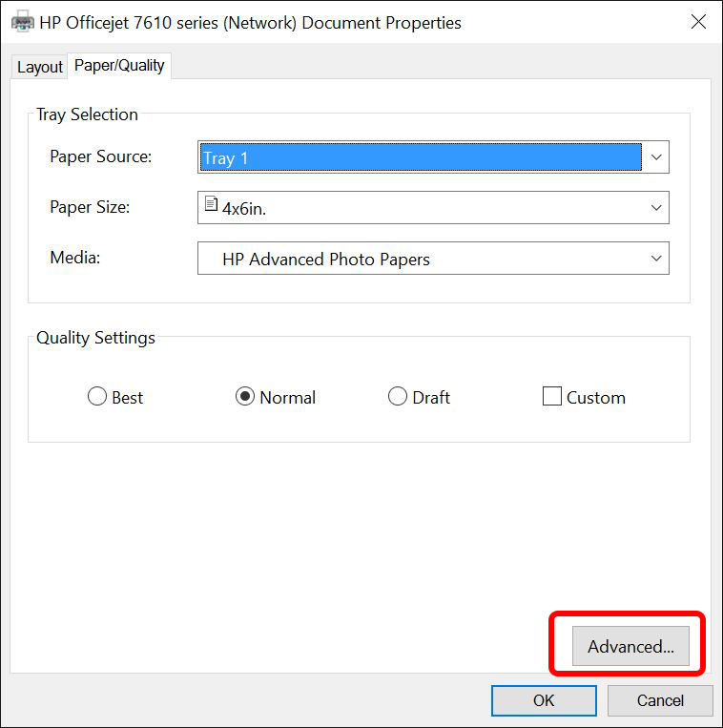Choose the Normal quality option
Viewport: 723px width, 728px height.
coord(245,397)
